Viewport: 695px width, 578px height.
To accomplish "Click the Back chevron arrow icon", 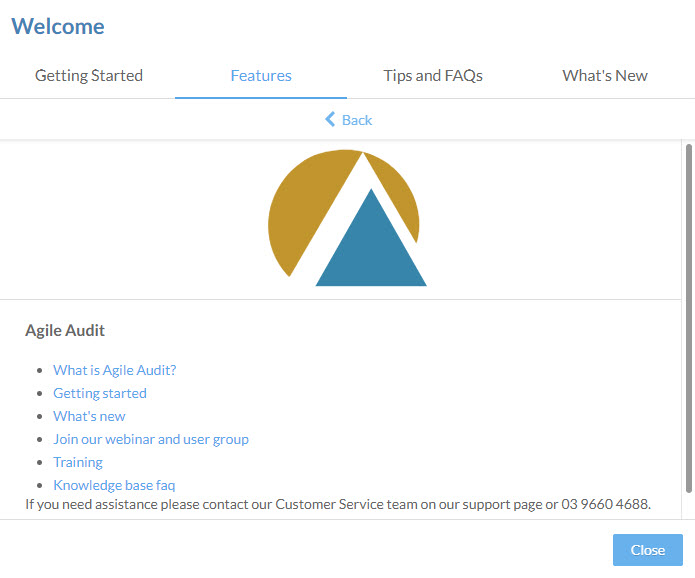I will coord(330,119).
